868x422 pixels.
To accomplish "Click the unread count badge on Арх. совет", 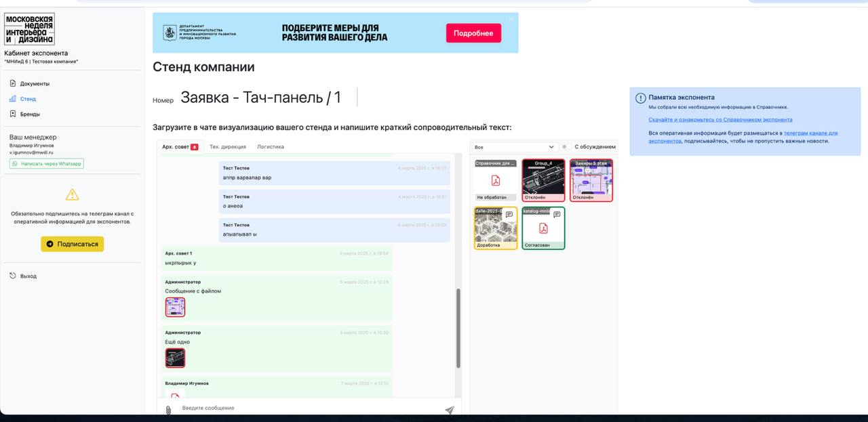I will click(195, 147).
